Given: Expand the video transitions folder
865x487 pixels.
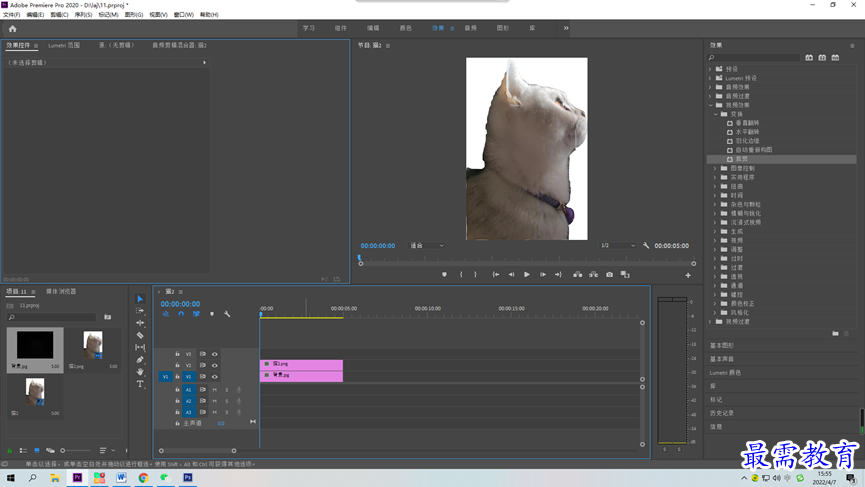Looking at the screenshot, I should [x=710, y=322].
